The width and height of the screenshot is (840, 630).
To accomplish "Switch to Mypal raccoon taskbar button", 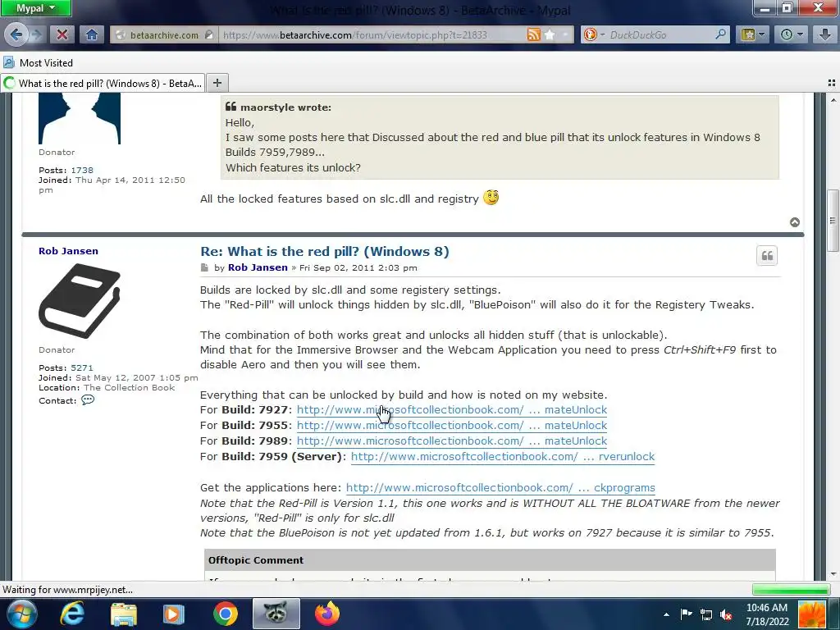I will (x=276, y=614).
